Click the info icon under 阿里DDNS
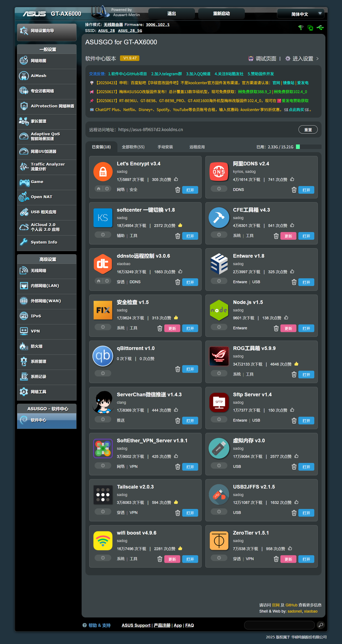Screen dimensions: 342x644 (219, 189)
